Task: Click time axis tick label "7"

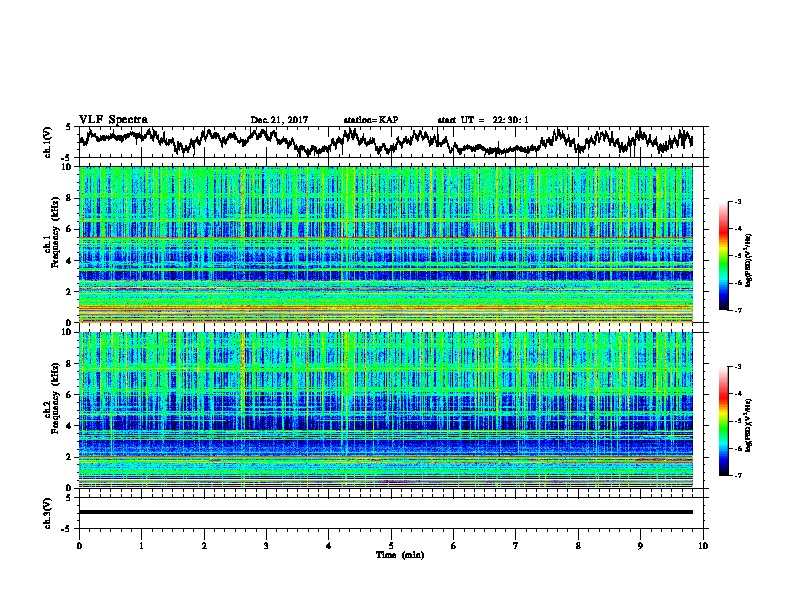Action: pyautogui.click(x=516, y=546)
